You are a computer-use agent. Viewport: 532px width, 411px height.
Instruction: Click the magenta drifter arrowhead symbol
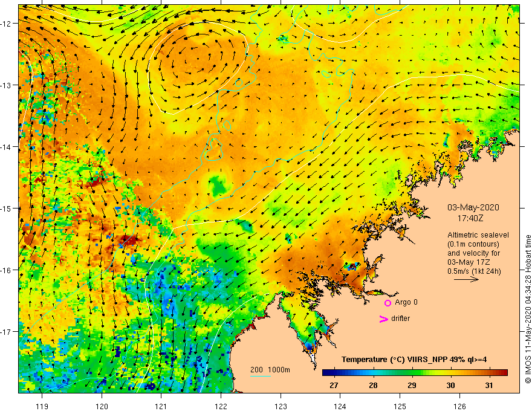coord(384,319)
